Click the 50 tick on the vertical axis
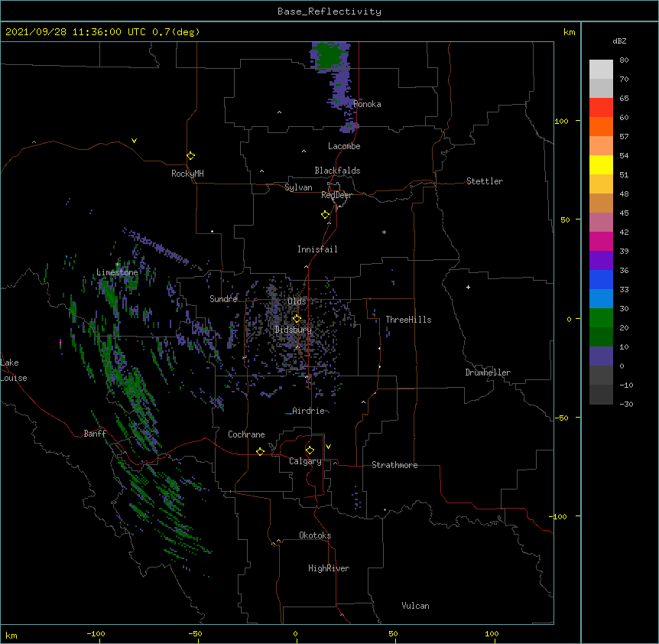 point(565,220)
